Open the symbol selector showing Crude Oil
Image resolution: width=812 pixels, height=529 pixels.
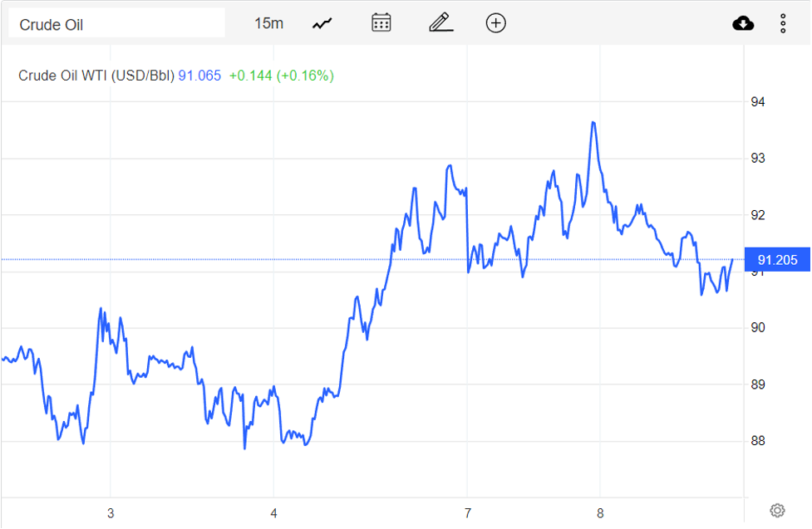pos(116,22)
